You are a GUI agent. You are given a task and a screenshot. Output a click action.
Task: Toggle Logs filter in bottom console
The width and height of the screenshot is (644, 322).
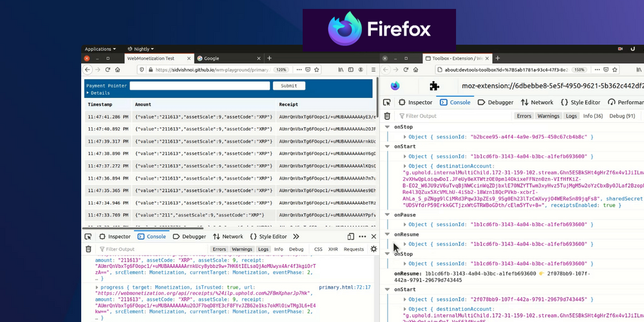(263, 249)
